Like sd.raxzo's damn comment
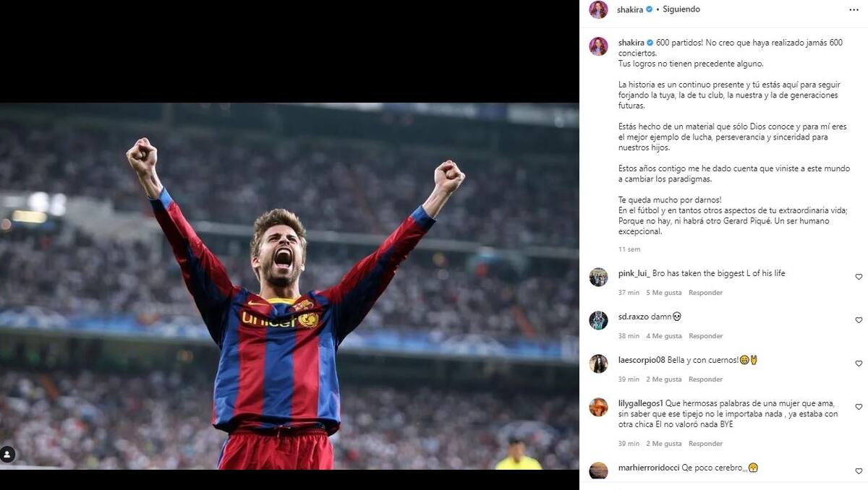Image resolution: width=868 pixels, height=490 pixels. pos(859,320)
